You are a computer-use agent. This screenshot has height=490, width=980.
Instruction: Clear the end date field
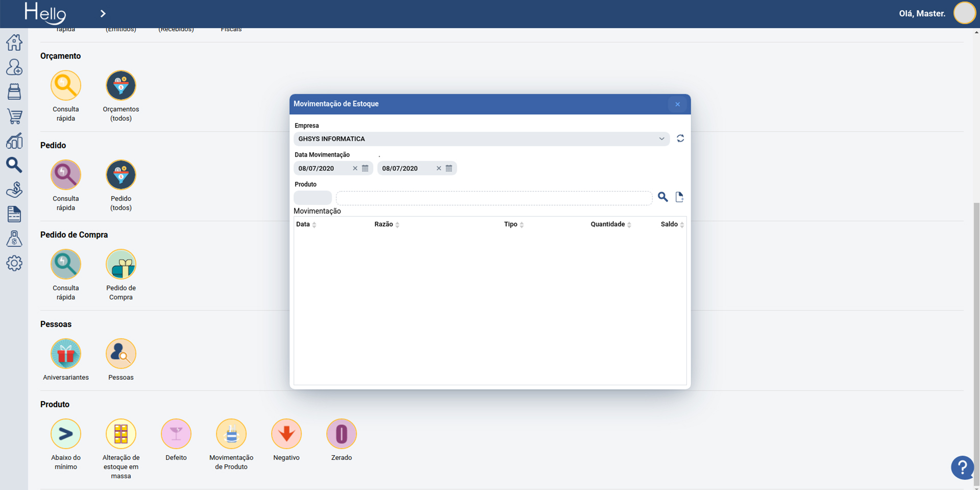click(438, 168)
